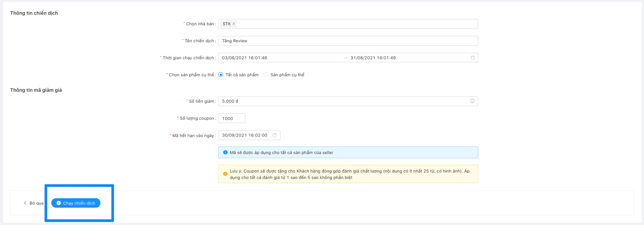Click the Bỏ qua skip button
Image resolution: width=644 pixels, height=225 pixels.
coord(34,203)
